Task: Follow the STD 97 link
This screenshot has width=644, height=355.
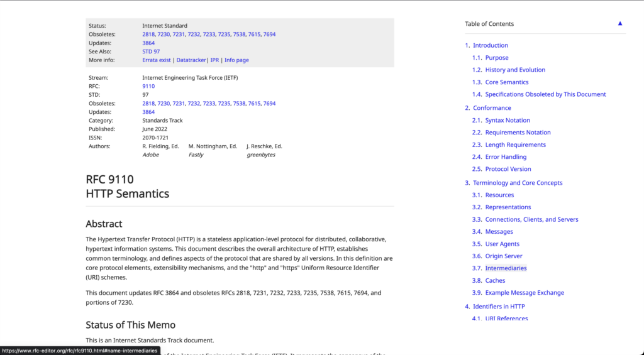Action: point(151,52)
